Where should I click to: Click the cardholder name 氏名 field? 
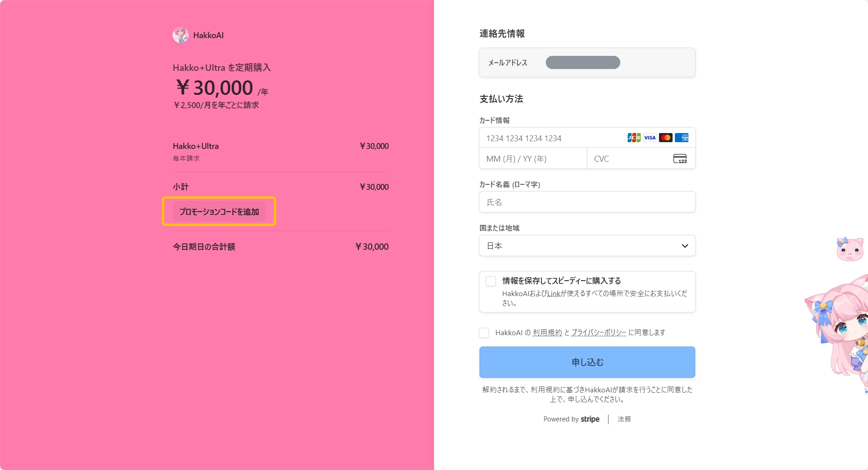click(x=587, y=202)
